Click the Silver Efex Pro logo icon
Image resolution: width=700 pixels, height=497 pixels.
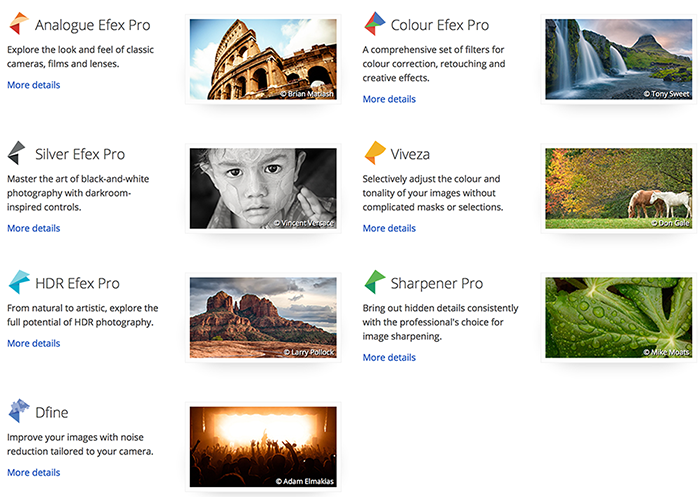pyautogui.click(x=17, y=153)
